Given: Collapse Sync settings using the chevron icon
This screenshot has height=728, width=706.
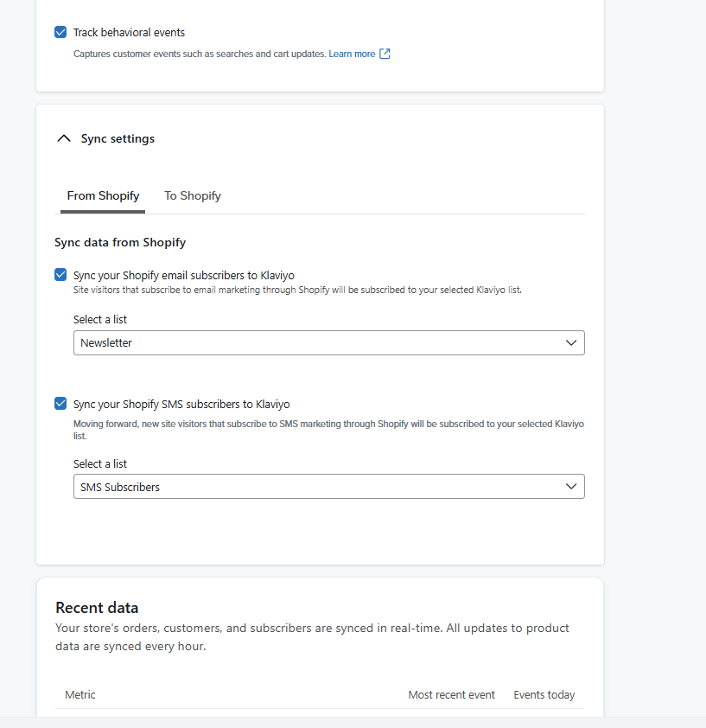Looking at the screenshot, I should click(x=64, y=138).
